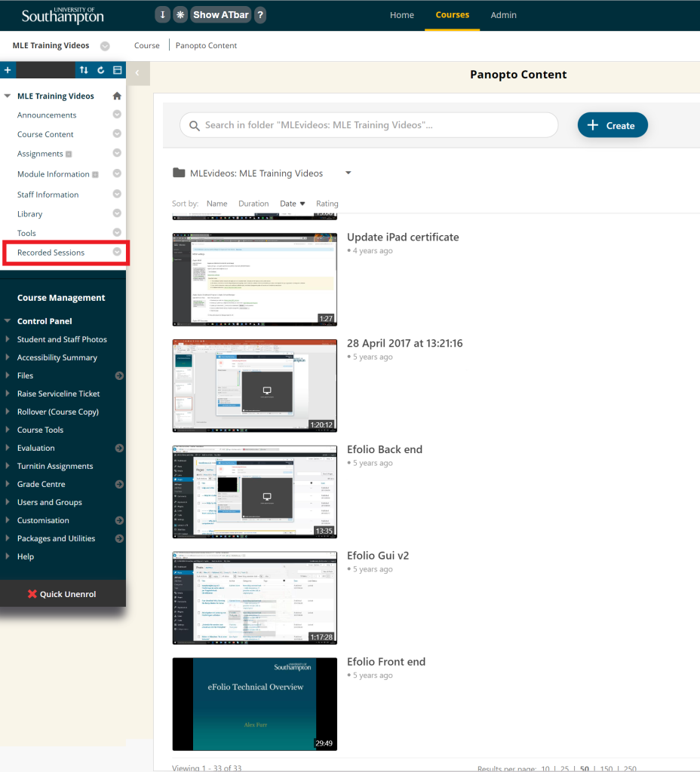Viewport: 700px width, 772px height.
Task: Collapse MLE Training Videos menu triangle
Action: [x=8, y=96]
